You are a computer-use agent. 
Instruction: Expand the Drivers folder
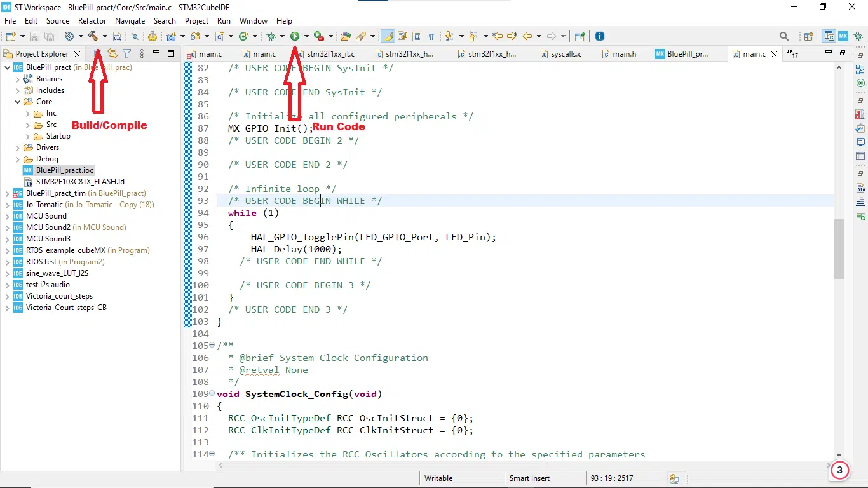pos(18,147)
